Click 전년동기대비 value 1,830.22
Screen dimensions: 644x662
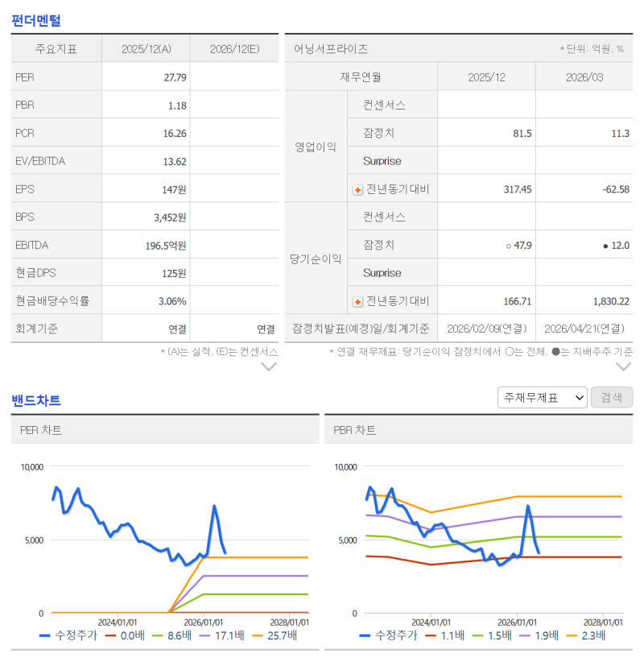611,301
